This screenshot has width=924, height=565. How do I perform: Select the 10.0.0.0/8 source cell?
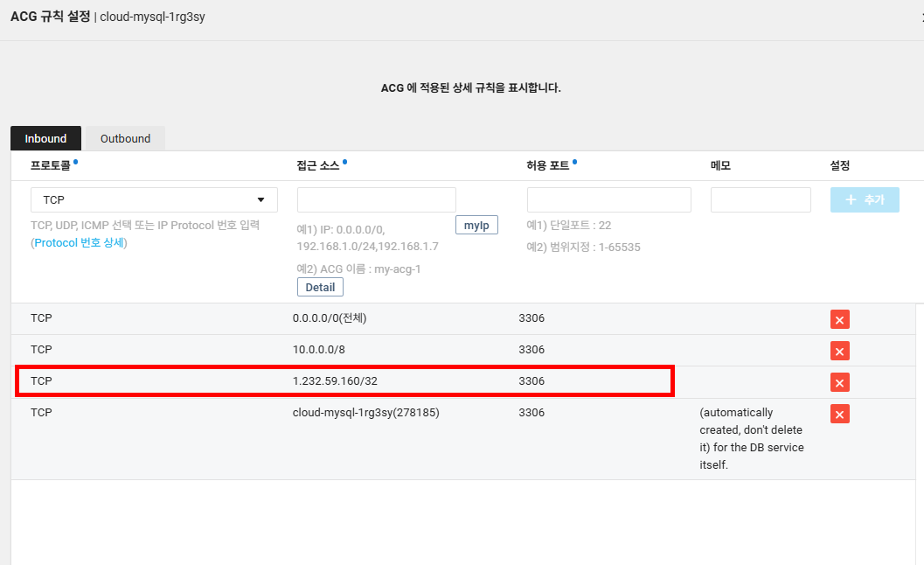(319, 350)
